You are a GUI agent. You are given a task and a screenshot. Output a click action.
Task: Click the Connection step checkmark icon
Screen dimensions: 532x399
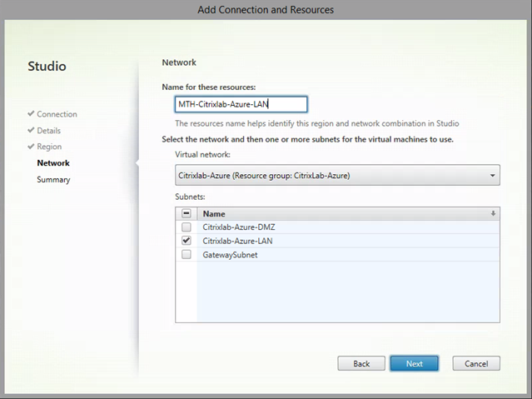pos(31,113)
